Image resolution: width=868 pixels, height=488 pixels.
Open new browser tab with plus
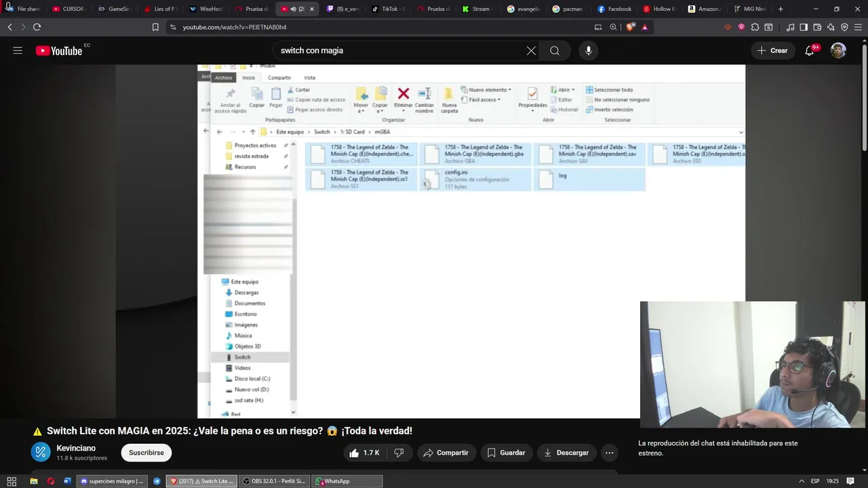point(781,9)
